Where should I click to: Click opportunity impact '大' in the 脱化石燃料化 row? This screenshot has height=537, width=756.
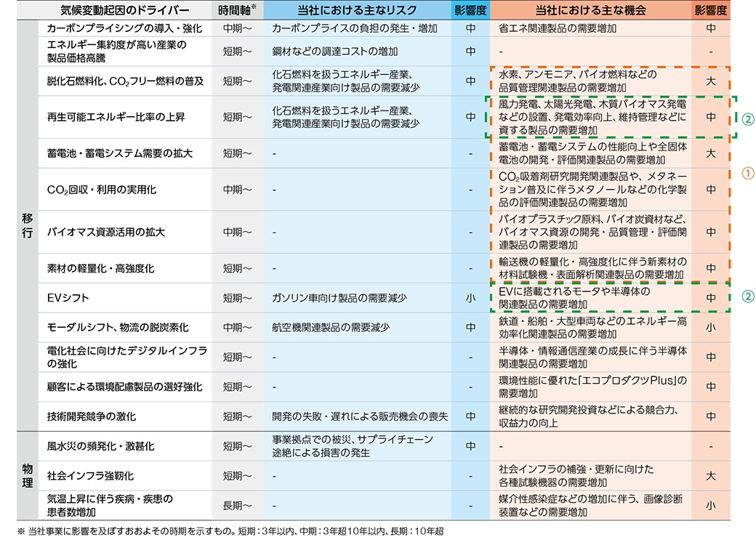click(x=711, y=81)
